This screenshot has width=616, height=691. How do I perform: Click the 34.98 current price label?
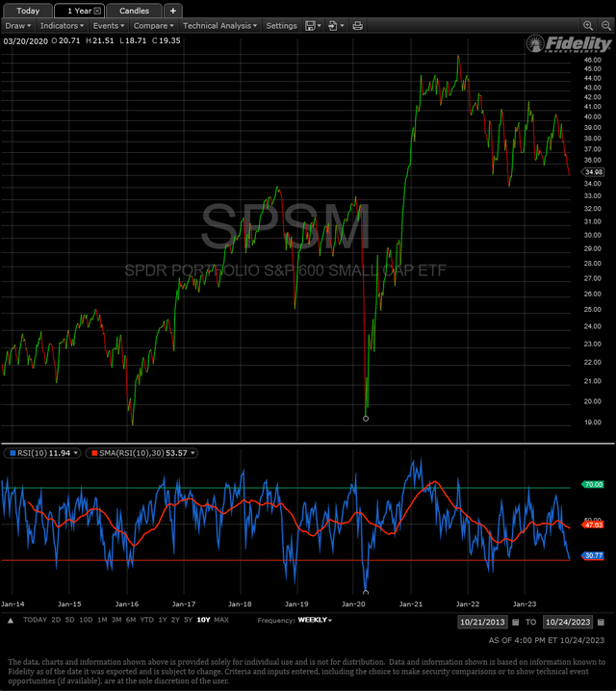pos(593,172)
